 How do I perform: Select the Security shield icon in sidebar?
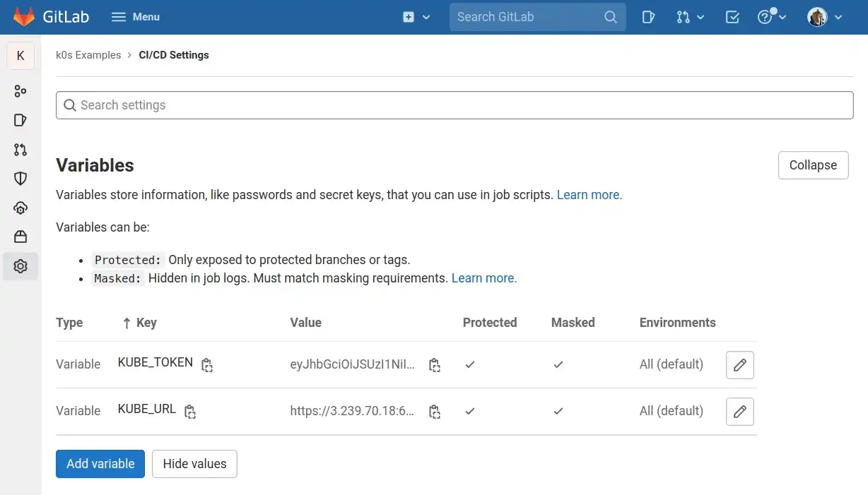click(20, 178)
